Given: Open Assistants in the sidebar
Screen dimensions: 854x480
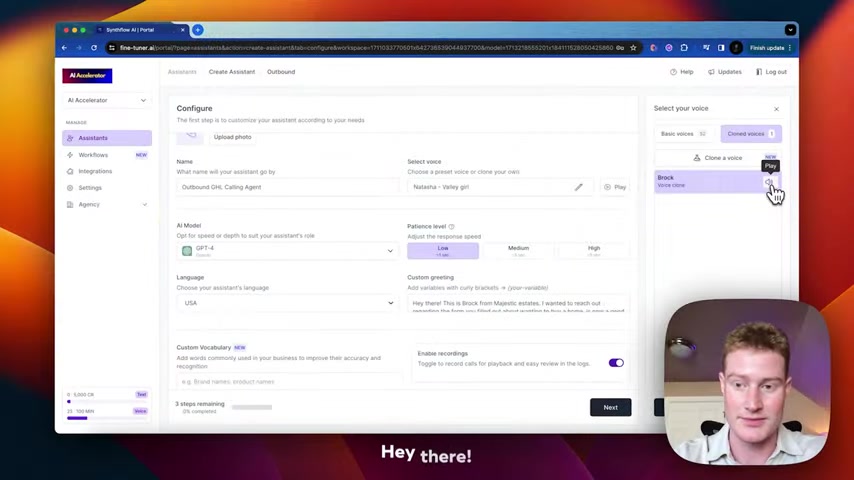Looking at the screenshot, I should coord(107,138).
